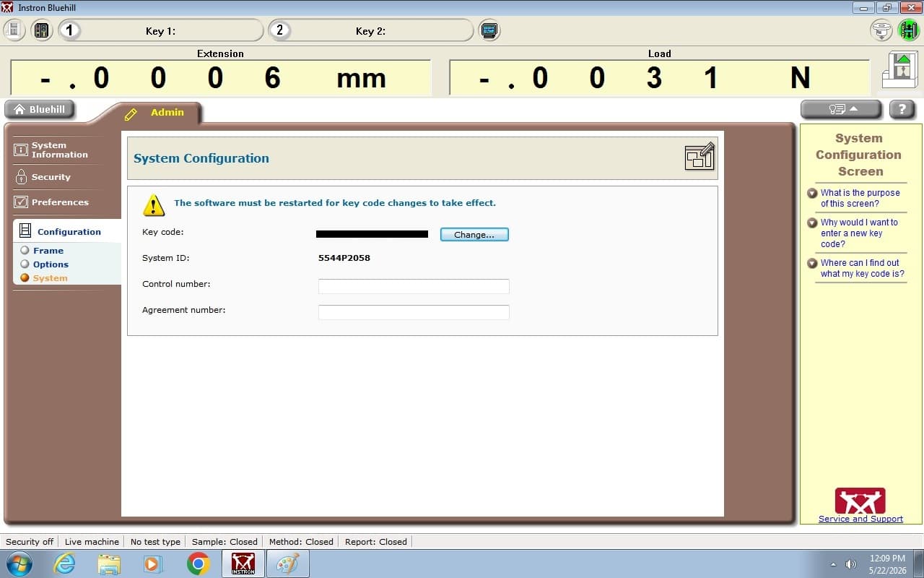Expand the help panel dropdown button
This screenshot has height=578, width=924.
(x=841, y=109)
